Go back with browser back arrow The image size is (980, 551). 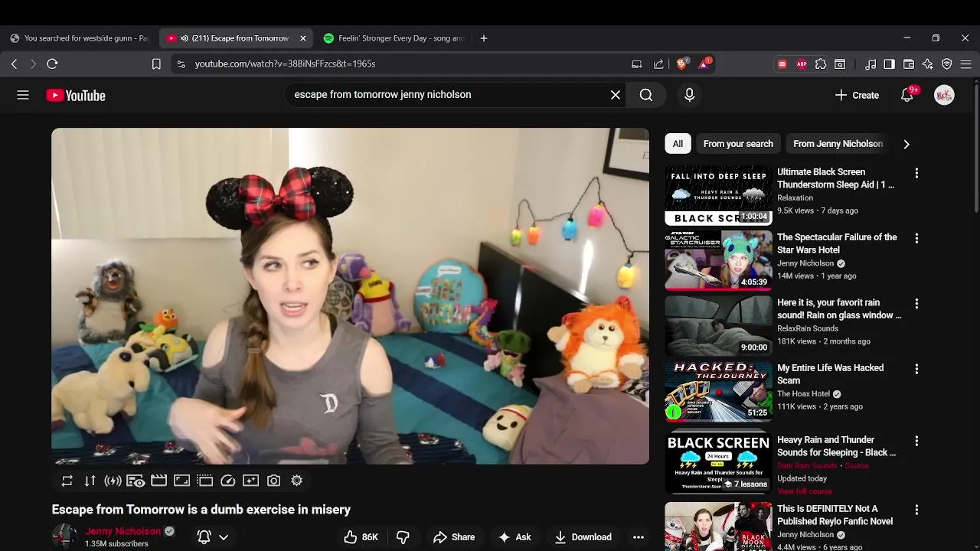(x=14, y=64)
